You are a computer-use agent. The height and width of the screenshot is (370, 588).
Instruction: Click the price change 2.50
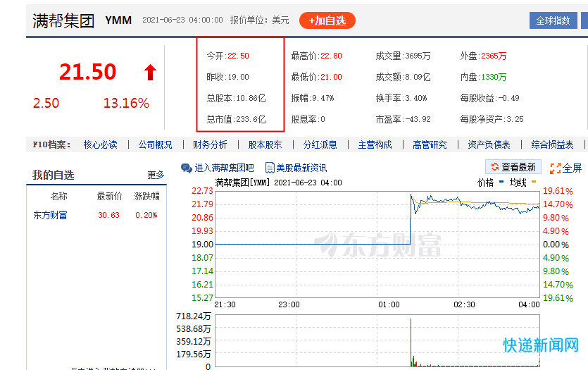click(x=46, y=103)
